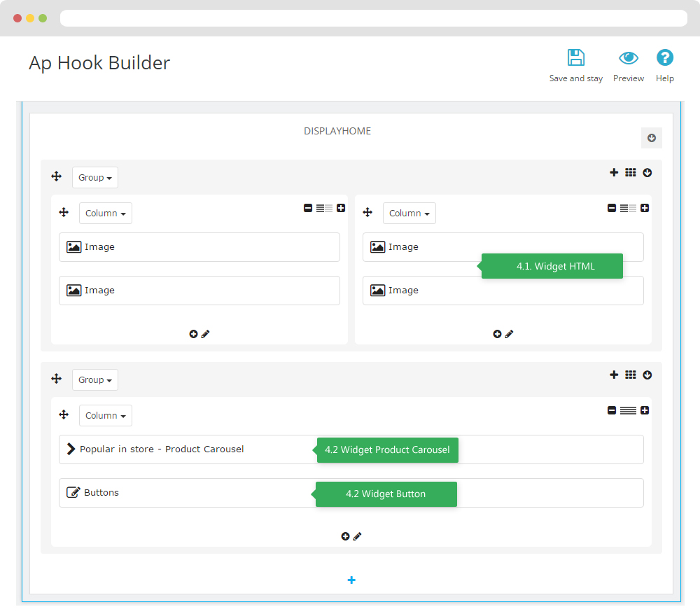Add widget to second group's Column
Viewport: 700px width, 614px height.
coord(345,536)
